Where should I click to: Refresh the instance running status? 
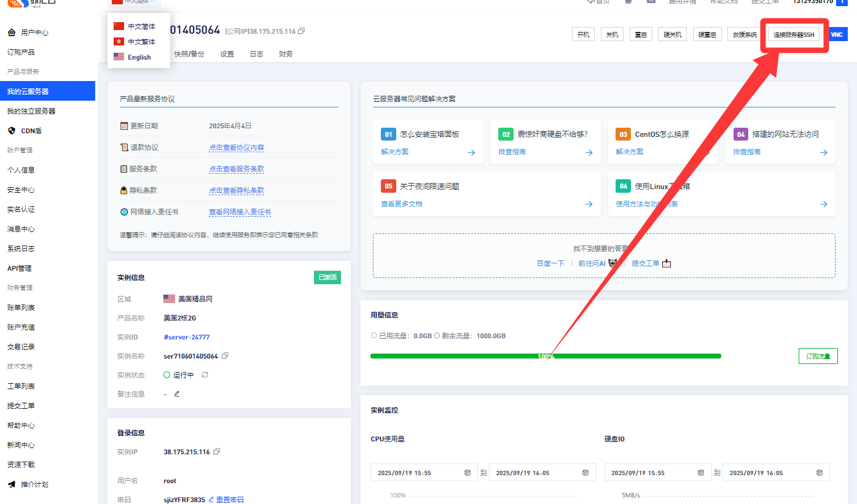[x=205, y=375]
